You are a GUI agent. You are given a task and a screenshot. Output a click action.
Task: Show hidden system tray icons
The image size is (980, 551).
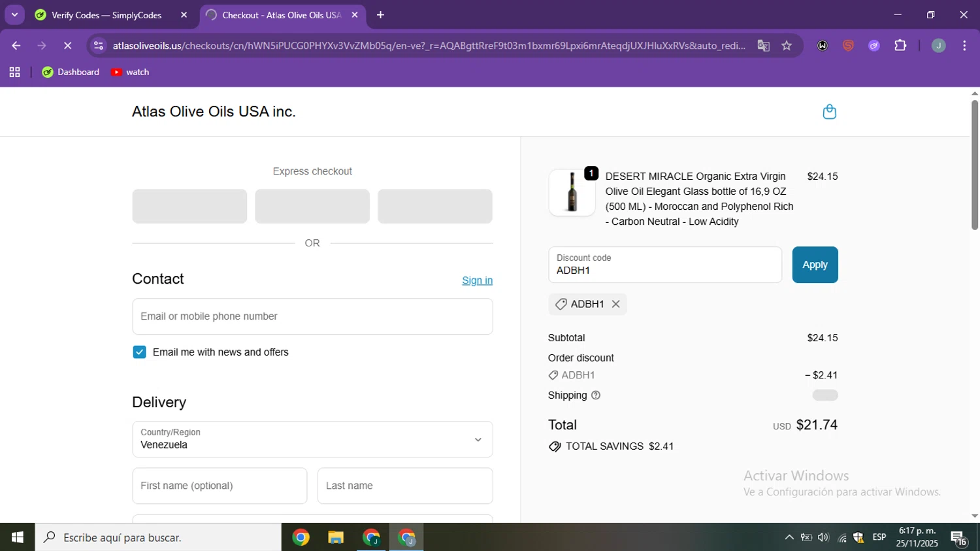point(789,537)
